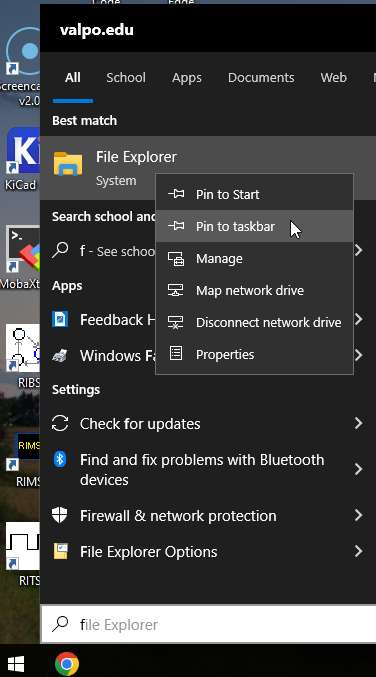
Task: Choose Disconnect network drive
Action: point(254,322)
